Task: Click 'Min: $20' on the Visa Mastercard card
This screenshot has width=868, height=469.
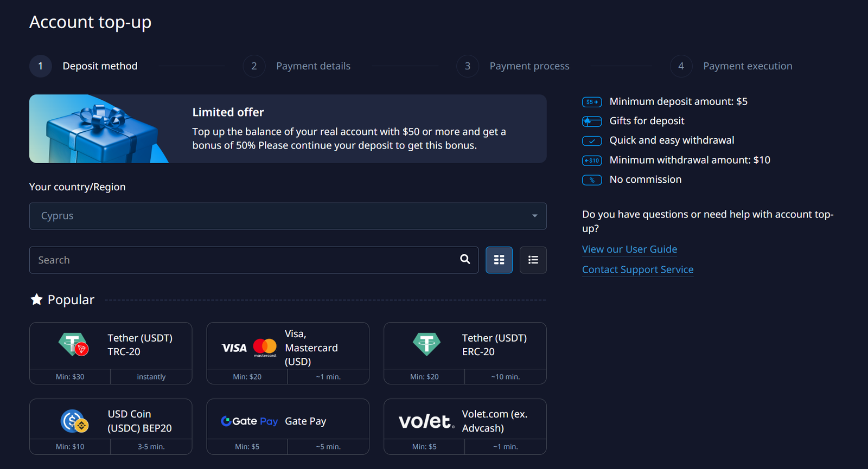Action: (247, 377)
